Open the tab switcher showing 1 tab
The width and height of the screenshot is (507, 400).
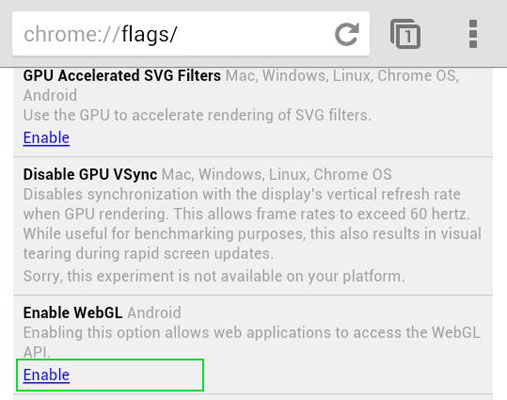pyautogui.click(x=405, y=34)
